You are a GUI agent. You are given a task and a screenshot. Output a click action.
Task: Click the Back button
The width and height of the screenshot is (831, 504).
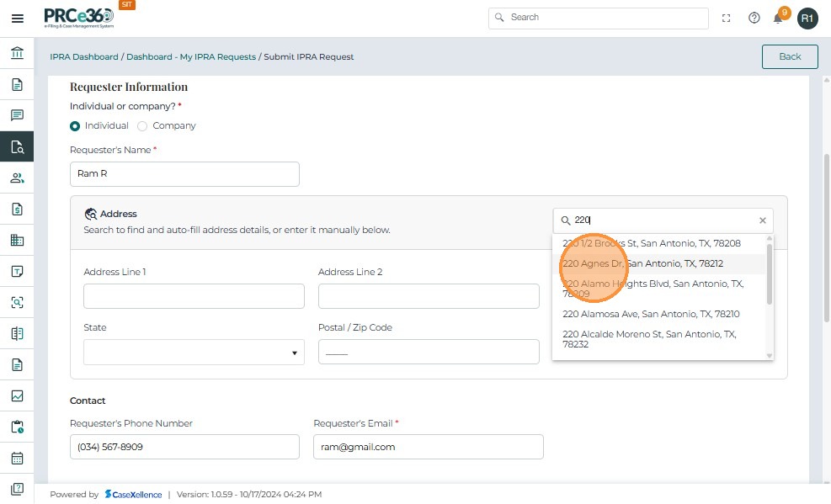coord(789,56)
